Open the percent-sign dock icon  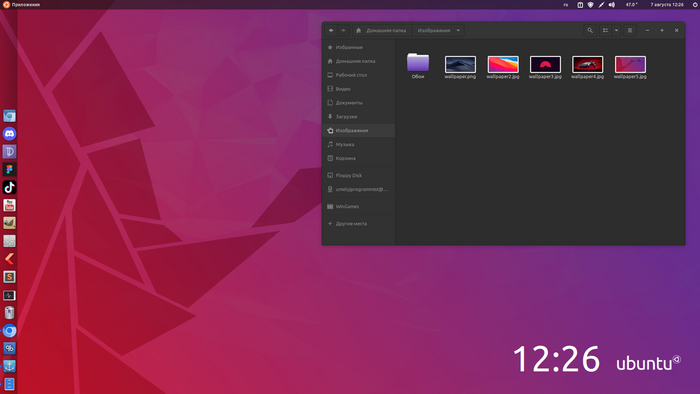point(9,348)
